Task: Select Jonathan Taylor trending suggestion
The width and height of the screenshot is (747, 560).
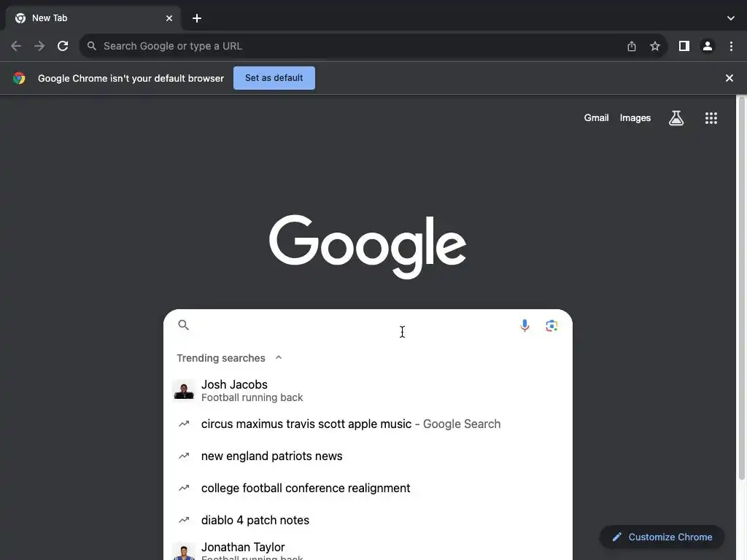Action: [x=368, y=550]
